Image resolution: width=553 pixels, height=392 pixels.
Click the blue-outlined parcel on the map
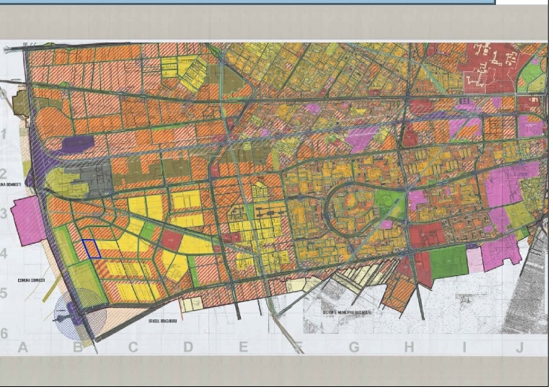click(91, 249)
